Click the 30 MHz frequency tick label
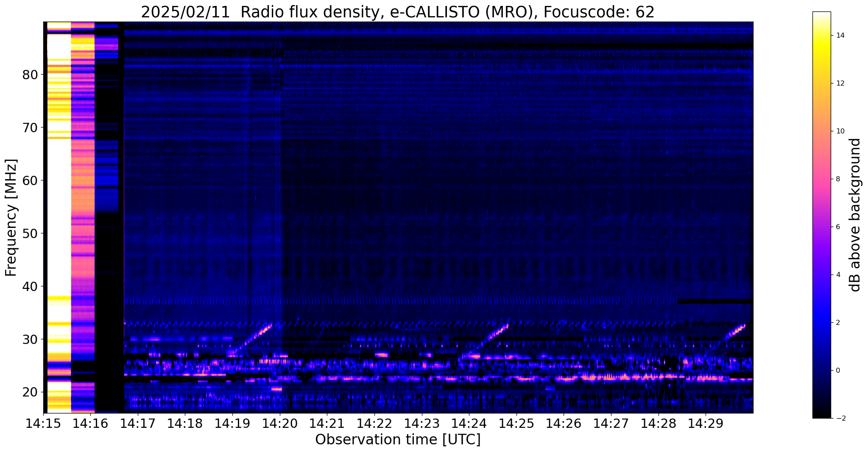This screenshot has width=868, height=452. click(x=30, y=339)
